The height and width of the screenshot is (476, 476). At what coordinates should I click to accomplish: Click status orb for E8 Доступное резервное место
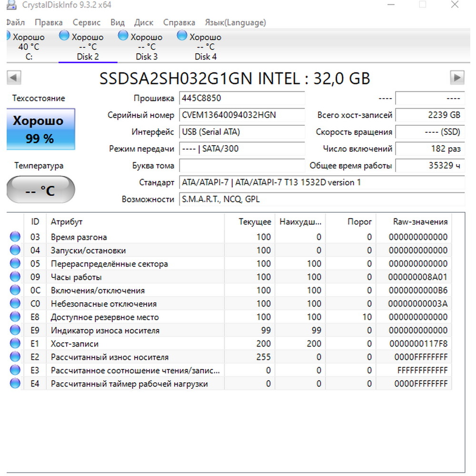click(x=15, y=317)
